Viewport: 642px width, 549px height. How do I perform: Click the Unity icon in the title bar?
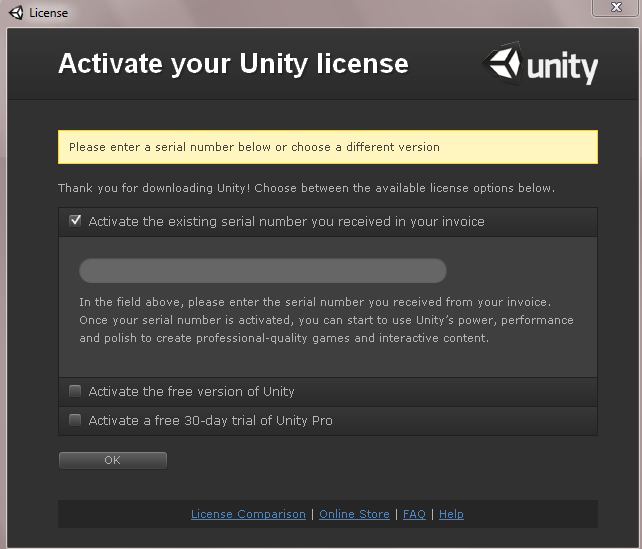click(x=15, y=13)
